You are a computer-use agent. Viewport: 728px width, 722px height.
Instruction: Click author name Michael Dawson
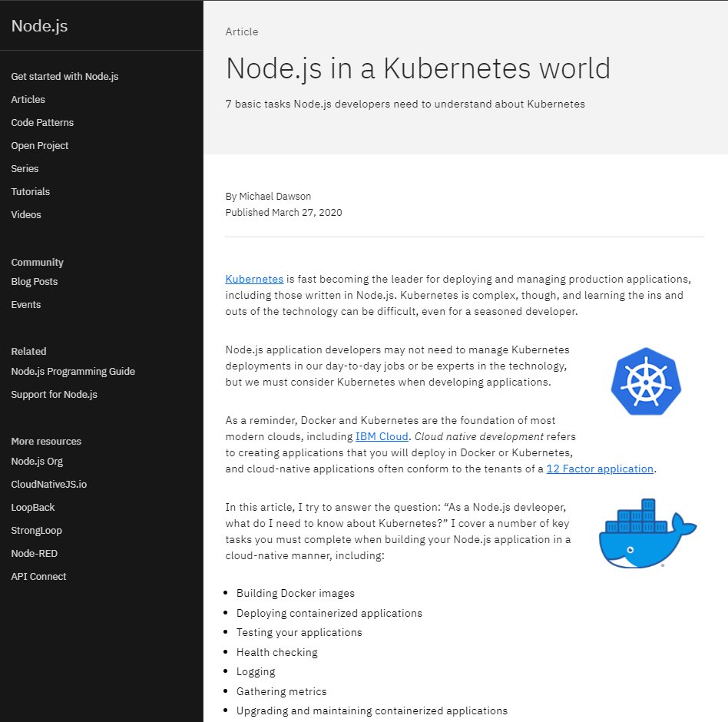(x=275, y=197)
